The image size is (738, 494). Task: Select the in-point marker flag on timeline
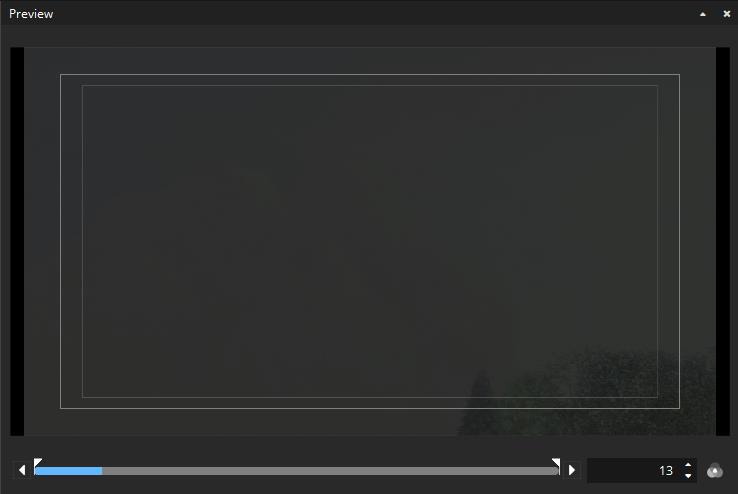click(x=38, y=462)
